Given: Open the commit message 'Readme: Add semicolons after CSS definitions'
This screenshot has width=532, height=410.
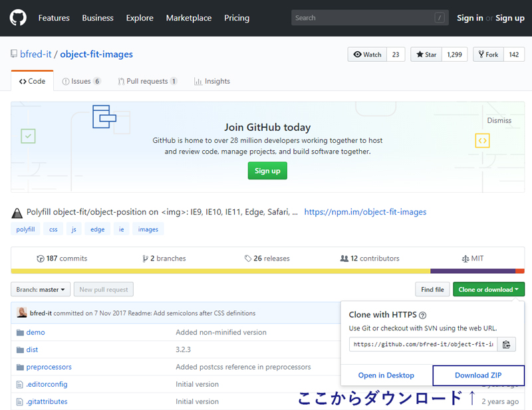Looking at the screenshot, I should point(192,313).
